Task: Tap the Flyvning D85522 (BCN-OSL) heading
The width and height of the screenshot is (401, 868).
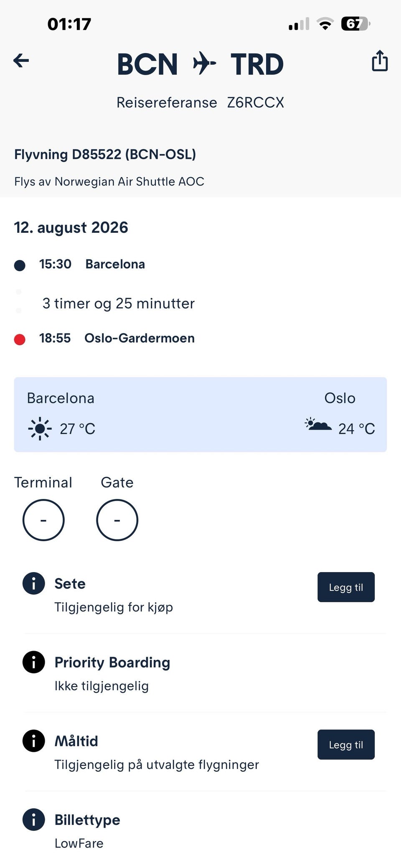Action: [x=105, y=154]
